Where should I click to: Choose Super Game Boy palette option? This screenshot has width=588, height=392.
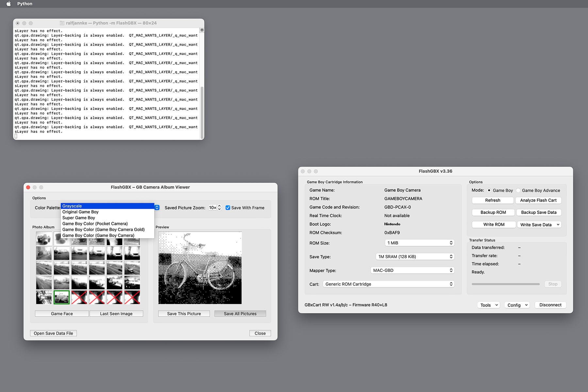(x=79, y=218)
